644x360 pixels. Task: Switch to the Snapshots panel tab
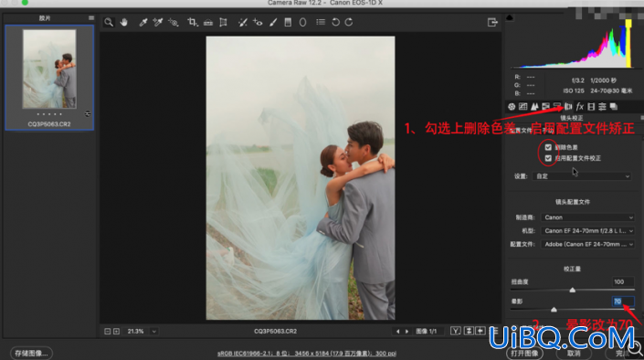tap(614, 107)
